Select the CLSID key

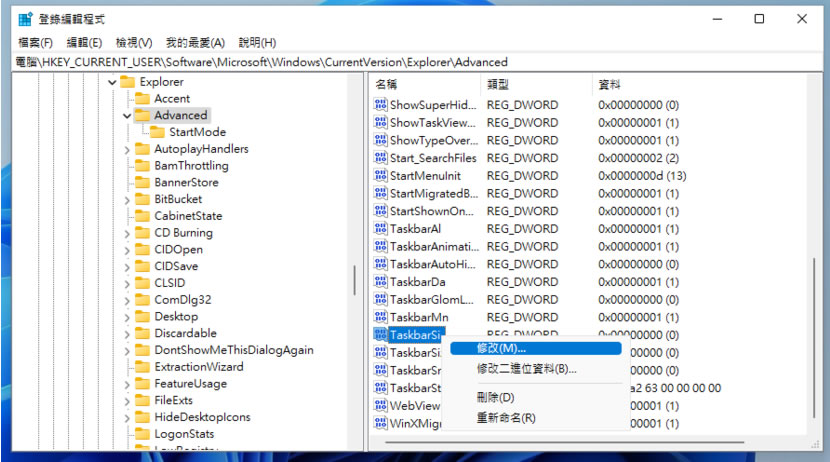click(x=169, y=283)
